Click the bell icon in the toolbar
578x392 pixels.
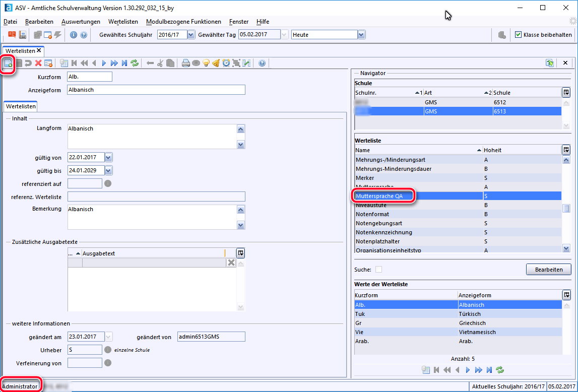click(216, 63)
